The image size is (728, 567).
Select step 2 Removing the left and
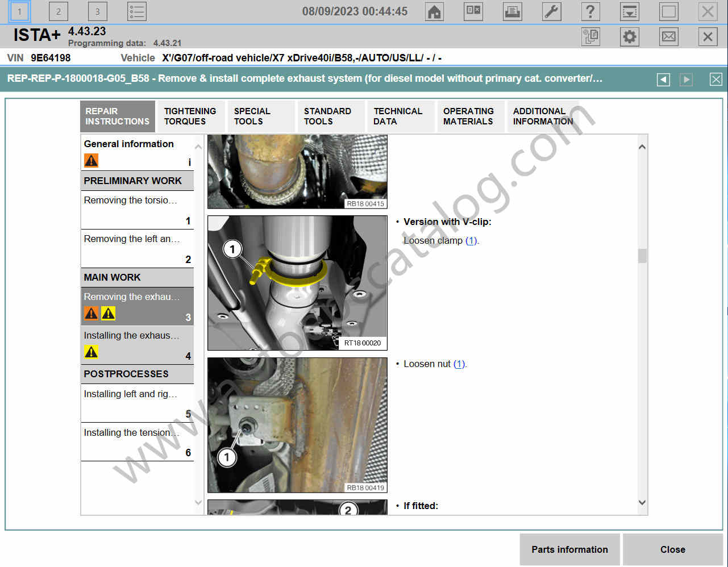pos(137,249)
